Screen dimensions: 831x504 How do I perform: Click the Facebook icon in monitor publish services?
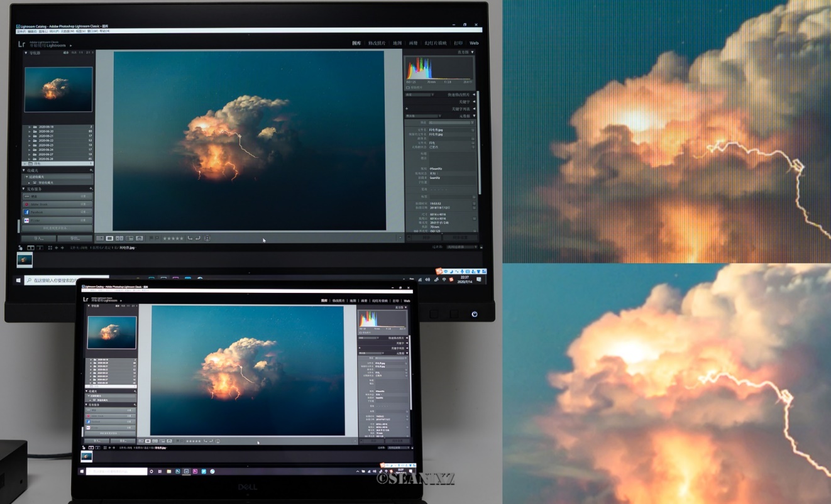[28, 212]
